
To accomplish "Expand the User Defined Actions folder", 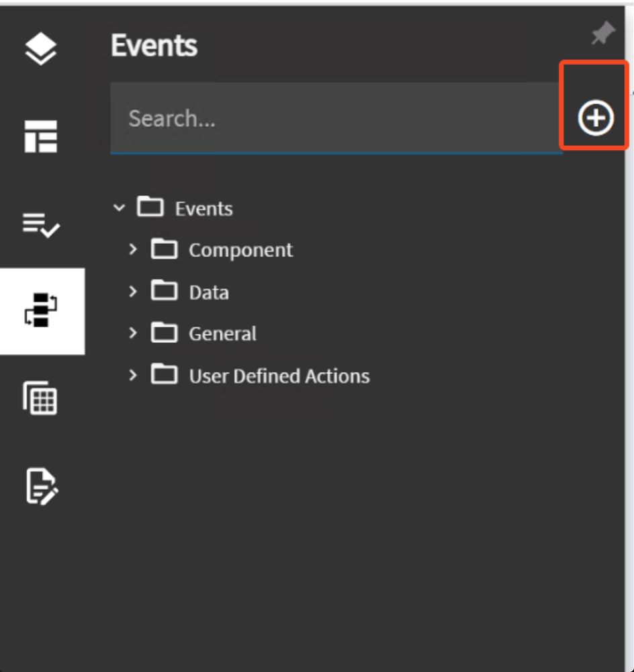I will (132, 375).
